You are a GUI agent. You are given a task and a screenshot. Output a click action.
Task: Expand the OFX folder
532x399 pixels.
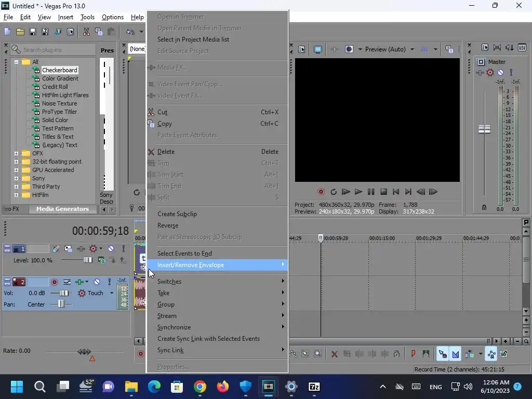pos(16,153)
